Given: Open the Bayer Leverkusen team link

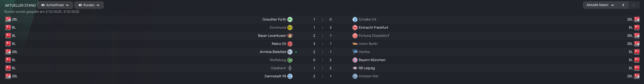Looking at the screenshot, I should click(272, 36).
